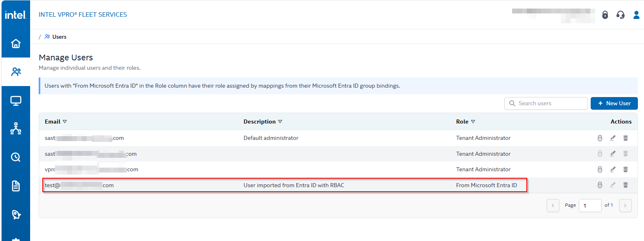Click the Page number input field
644x241 pixels.
pyautogui.click(x=590, y=206)
